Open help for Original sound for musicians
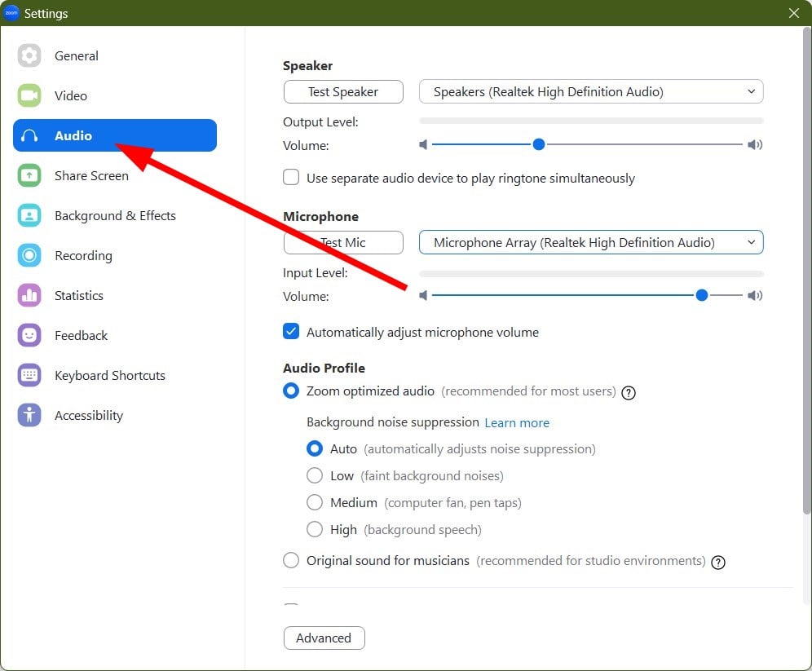 tap(717, 562)
